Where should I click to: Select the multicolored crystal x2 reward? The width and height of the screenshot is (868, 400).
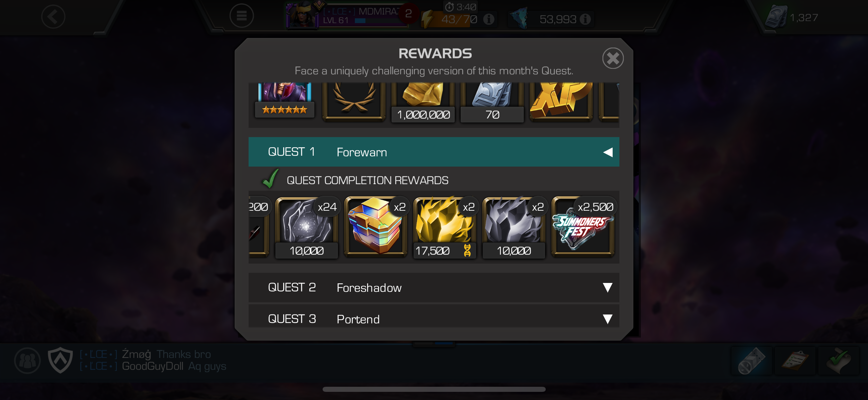(375, 227)
